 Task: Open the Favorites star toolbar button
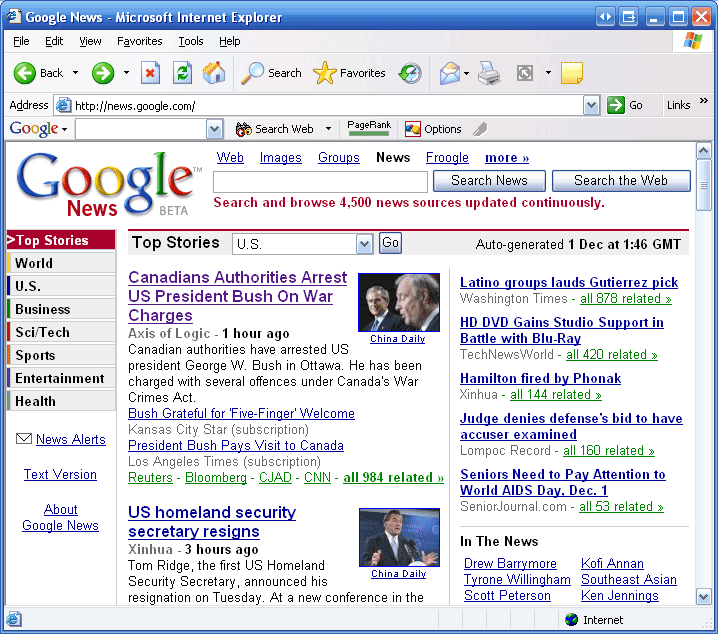coord(349,73)
